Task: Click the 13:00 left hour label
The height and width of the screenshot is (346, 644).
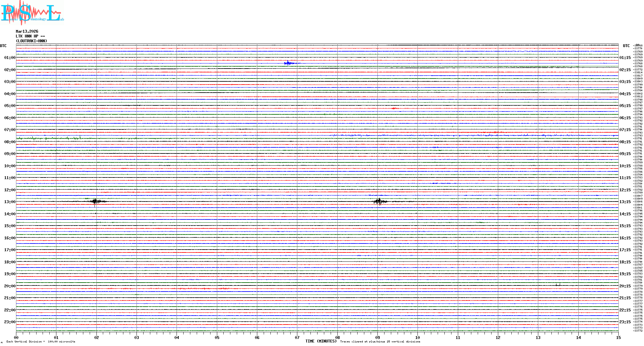Action: tap(10, 202)
